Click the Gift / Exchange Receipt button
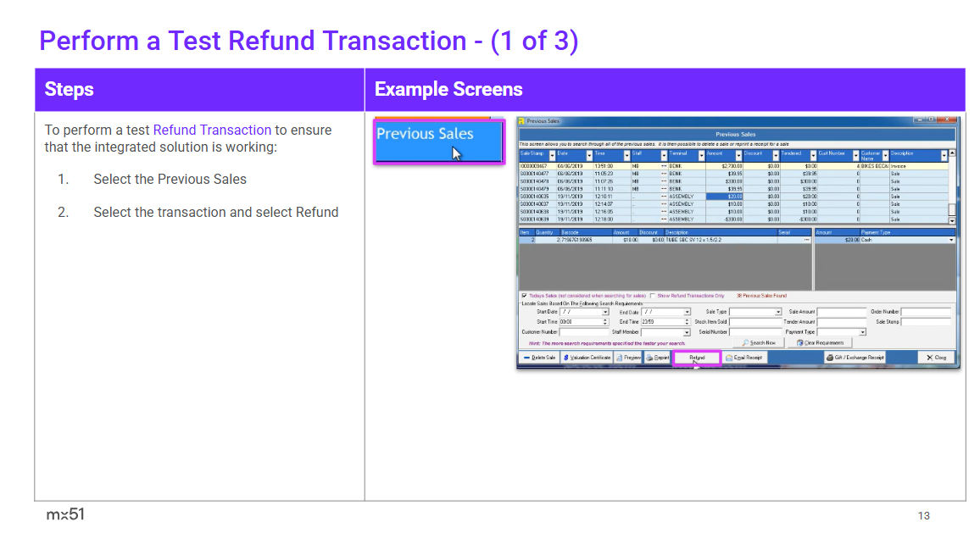Viewport: 980px width, 544px height. pos(855,358)
